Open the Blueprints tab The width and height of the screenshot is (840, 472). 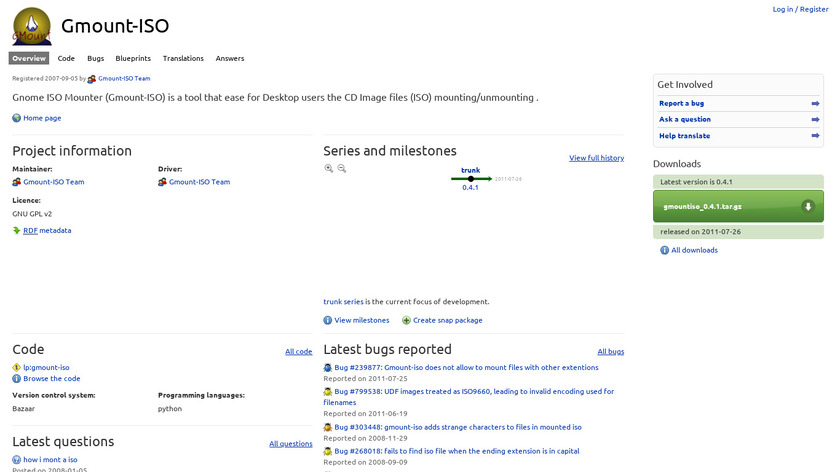[133, 58]
